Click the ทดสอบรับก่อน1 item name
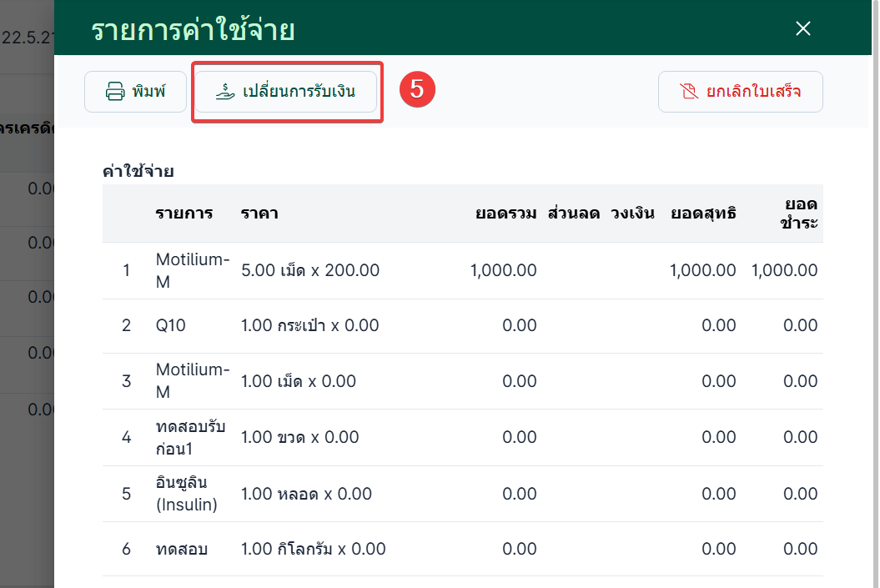This screenshot has height=588, width=880. coord(190,438)
